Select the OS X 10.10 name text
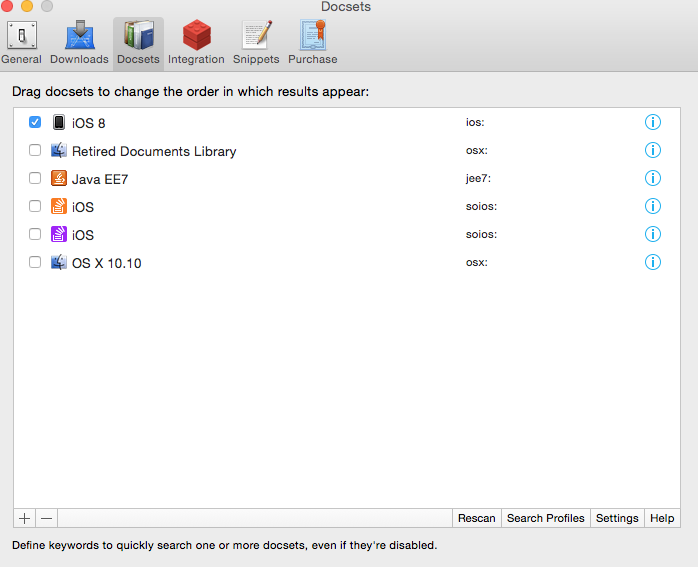Screen dimensions: 698x567 coord(106,263)
